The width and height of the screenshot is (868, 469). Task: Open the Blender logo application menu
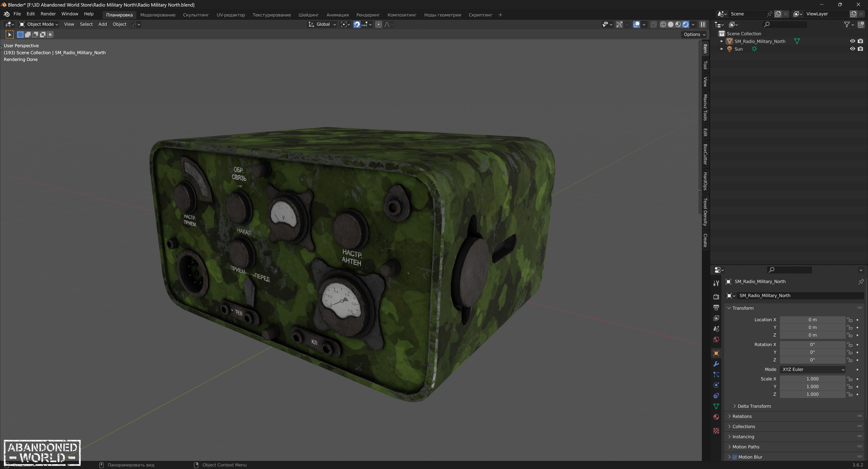(6, 14)
